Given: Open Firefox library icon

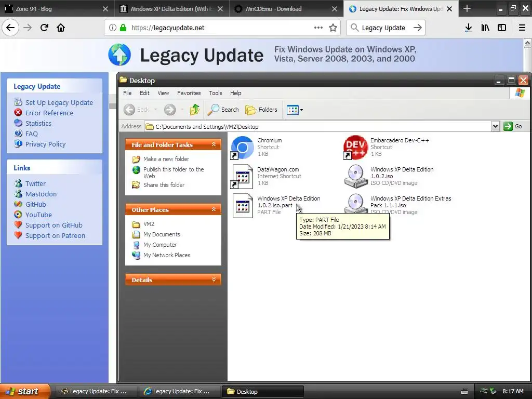Looking at the screenshot, I should click(485, 28).
